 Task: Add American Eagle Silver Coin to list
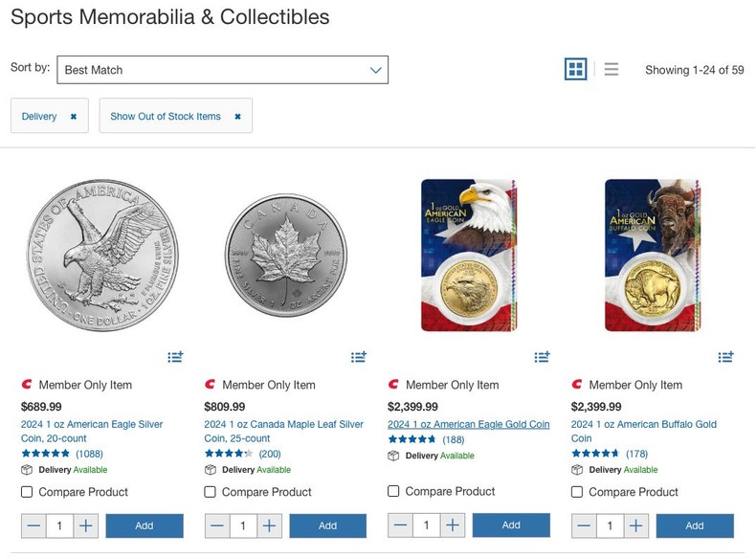pos(175,357)
